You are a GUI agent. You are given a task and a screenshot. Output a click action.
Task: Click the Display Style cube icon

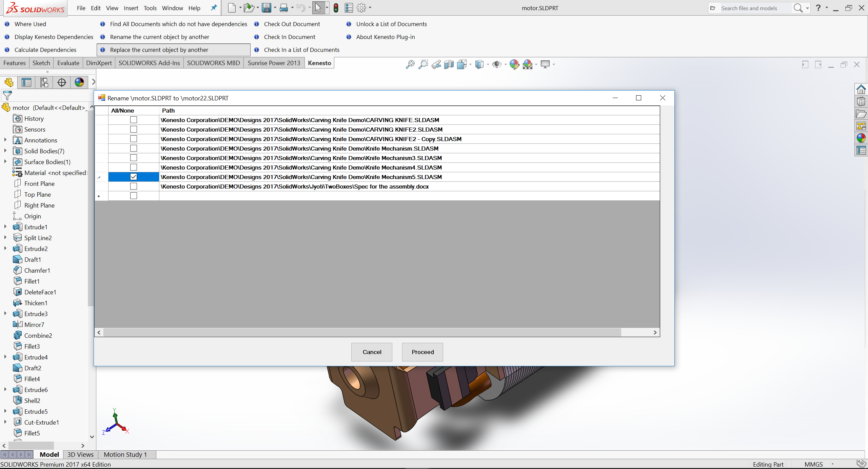click(x=479, y=64)
